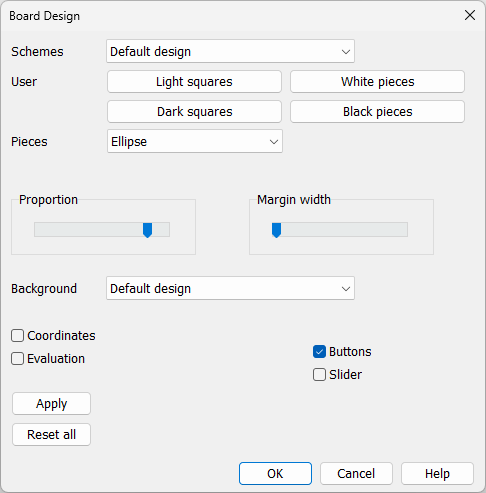Expand the Background dropdown

coord(230,288)
